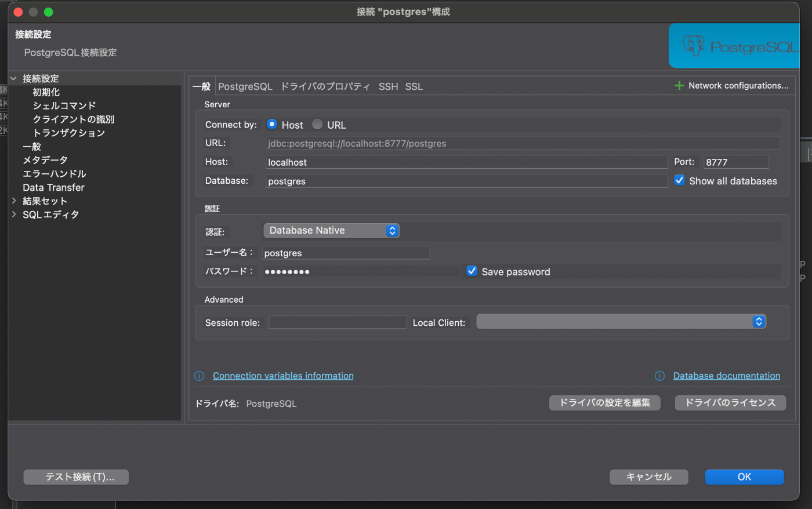Image resolution: width=812 pixels, height=509 pixels.
Task: Select the URL radio button
Action: (x=317, y=124)
